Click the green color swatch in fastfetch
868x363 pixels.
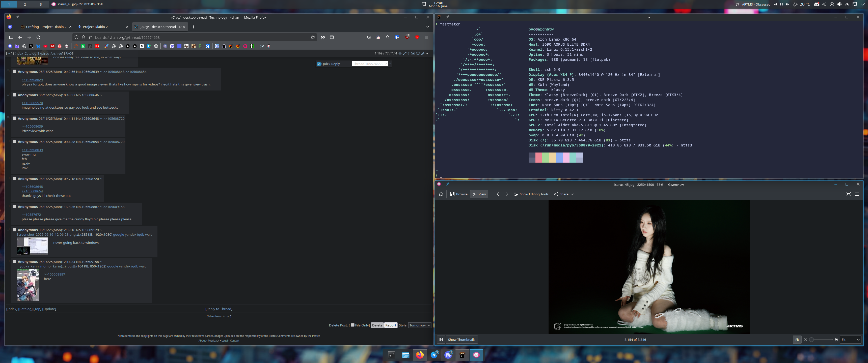[546, 157]
